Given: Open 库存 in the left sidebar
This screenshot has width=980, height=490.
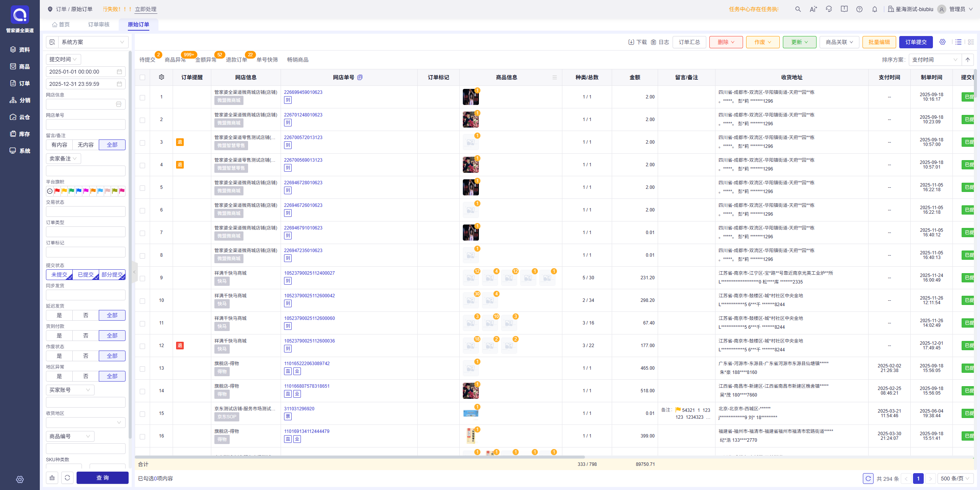Looking at the screenshot, I should [20, 134].
